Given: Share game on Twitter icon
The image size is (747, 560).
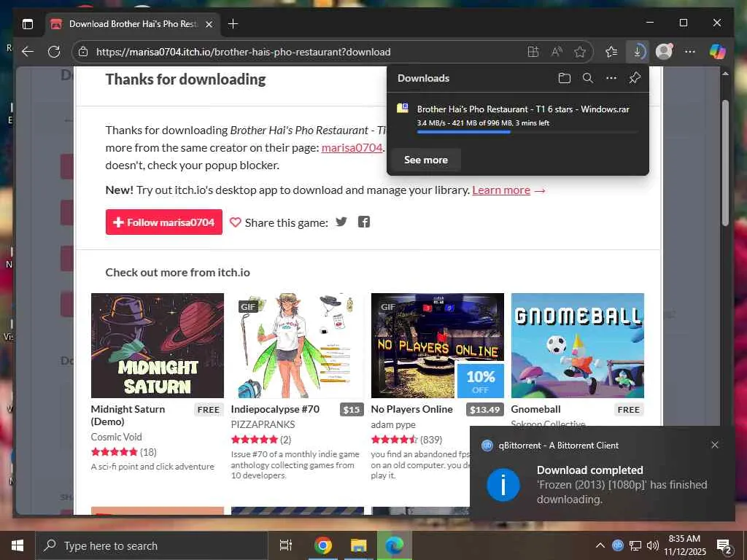Looking at the screenshot, I should point(341,222).
